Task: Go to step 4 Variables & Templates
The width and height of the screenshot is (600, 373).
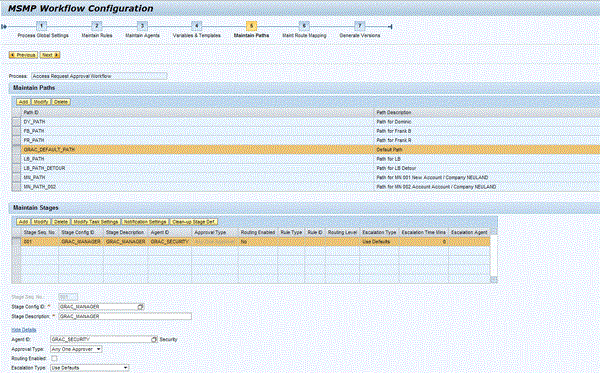Action: pos(197,26)
